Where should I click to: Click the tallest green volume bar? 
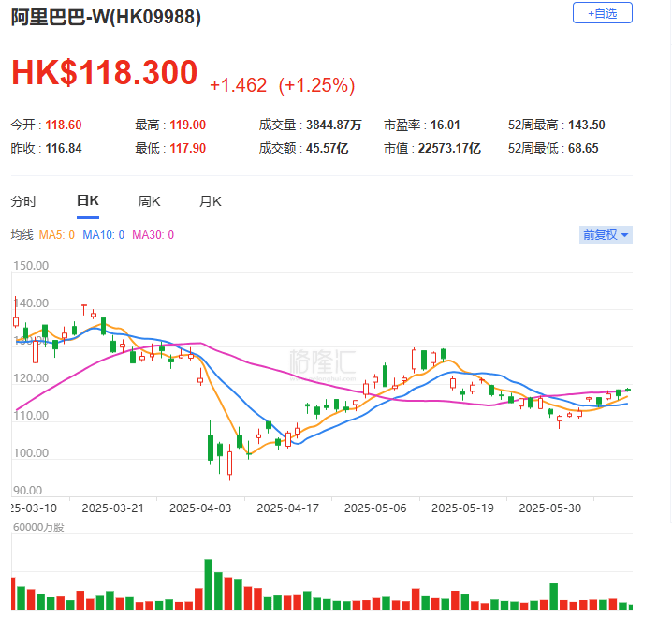(x=209, y=584)
